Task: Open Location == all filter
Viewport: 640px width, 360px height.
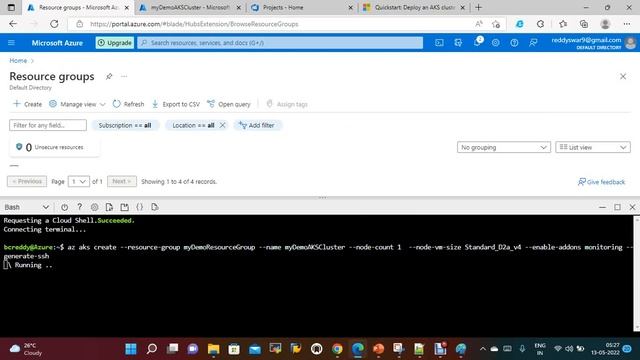Action: (193, 125)
